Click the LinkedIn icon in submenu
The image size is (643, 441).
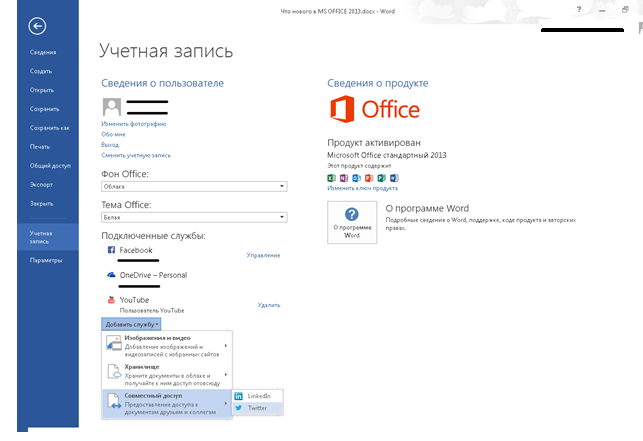point(239,396)
